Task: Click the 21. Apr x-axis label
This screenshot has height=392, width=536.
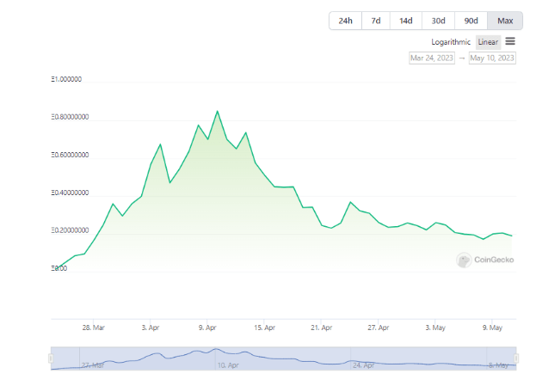Action: pyautogui.click(x=321, y=328)
